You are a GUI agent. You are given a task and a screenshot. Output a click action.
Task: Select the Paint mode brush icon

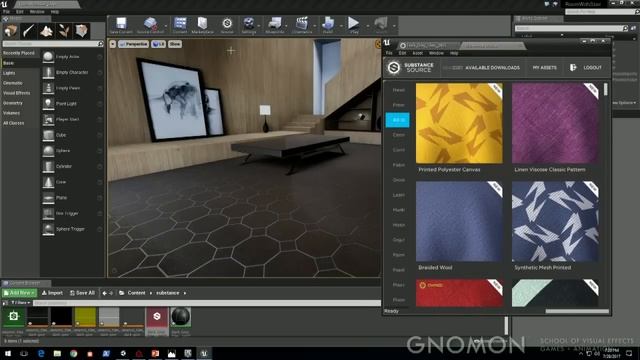pos(29,31)
